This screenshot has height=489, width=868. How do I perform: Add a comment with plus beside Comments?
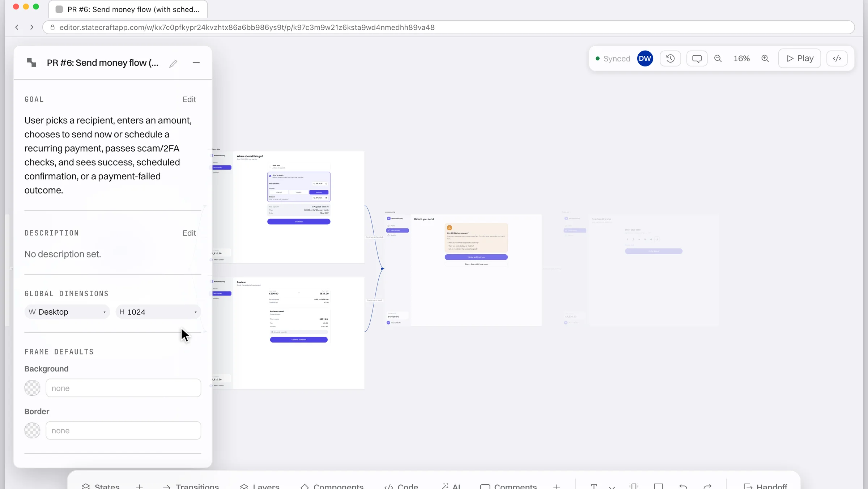557,486
